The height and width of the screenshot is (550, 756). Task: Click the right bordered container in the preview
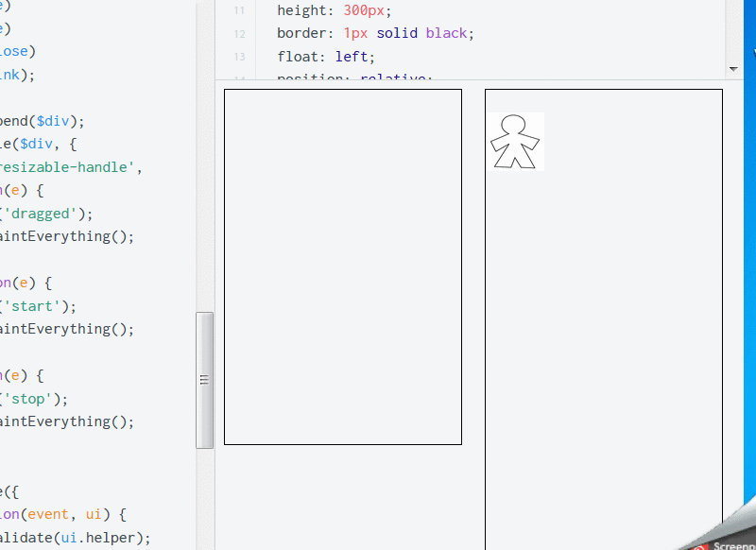(603, 321)
